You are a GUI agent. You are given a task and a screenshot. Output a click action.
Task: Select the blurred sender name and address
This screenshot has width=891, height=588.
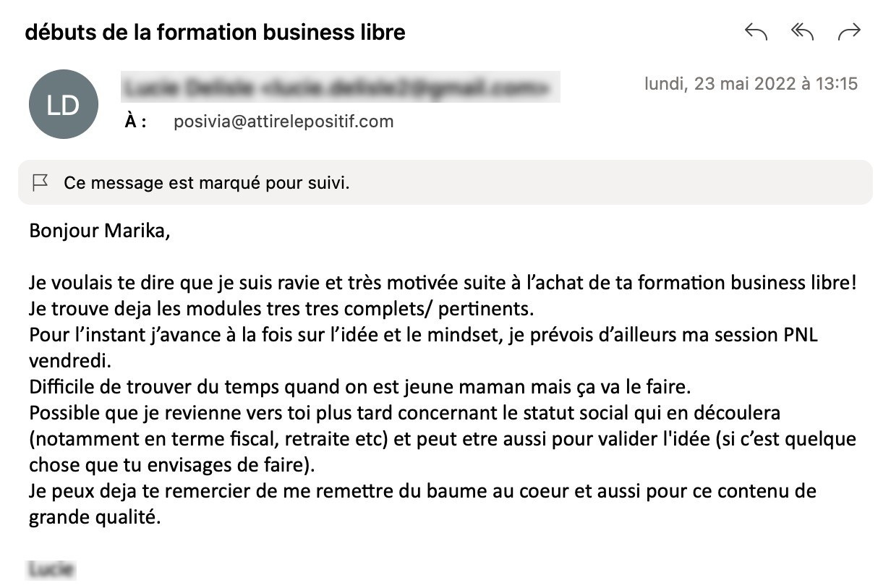pyautogui.click(x=340, y=88)
